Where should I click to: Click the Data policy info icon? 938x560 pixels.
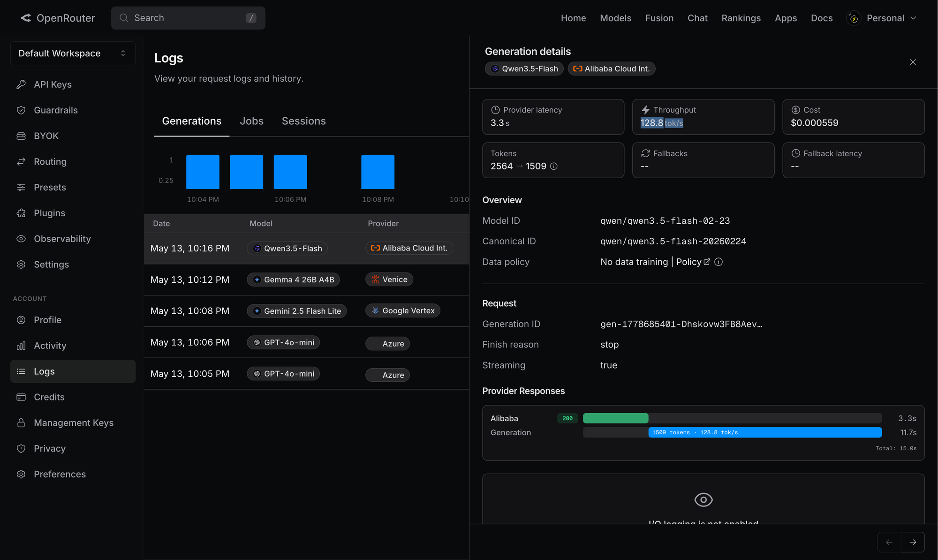coord(719,262)
